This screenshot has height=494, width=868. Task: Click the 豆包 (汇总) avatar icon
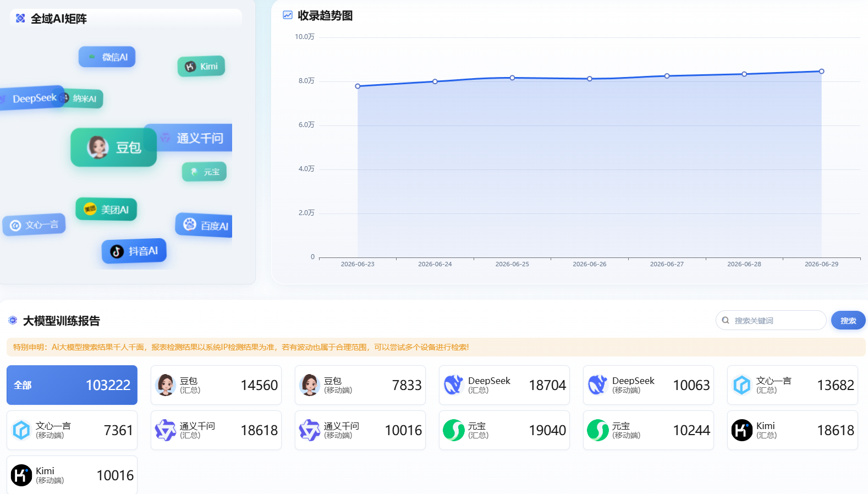click(166, 385)
